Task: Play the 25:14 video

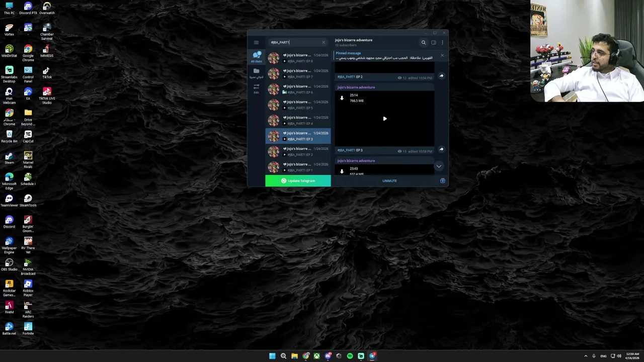Action: (x=385, y=119)
